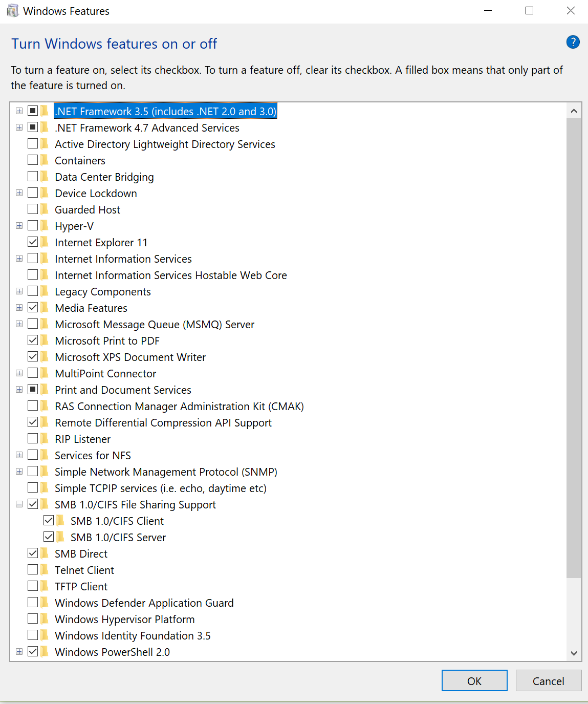588x704 pixels.
Task: Uncheck SMB Direct feature
Action: click(x=33, y=553)
